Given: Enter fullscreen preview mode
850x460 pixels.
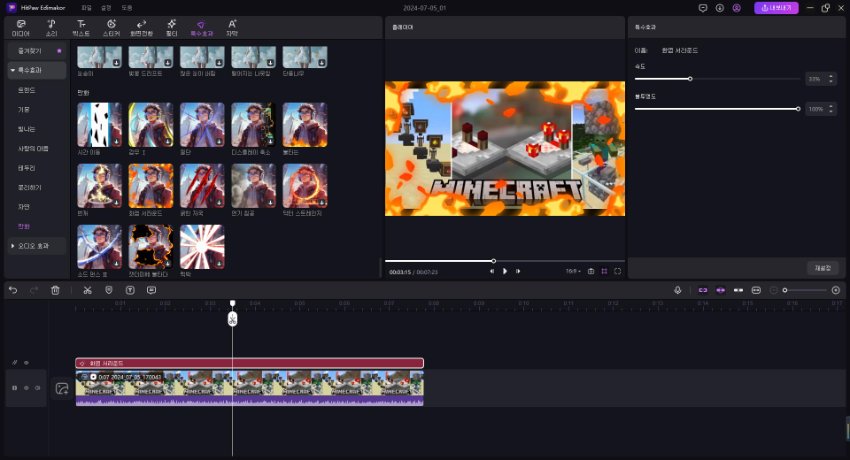Looking at the screenshot, I should tap(618, 271).
